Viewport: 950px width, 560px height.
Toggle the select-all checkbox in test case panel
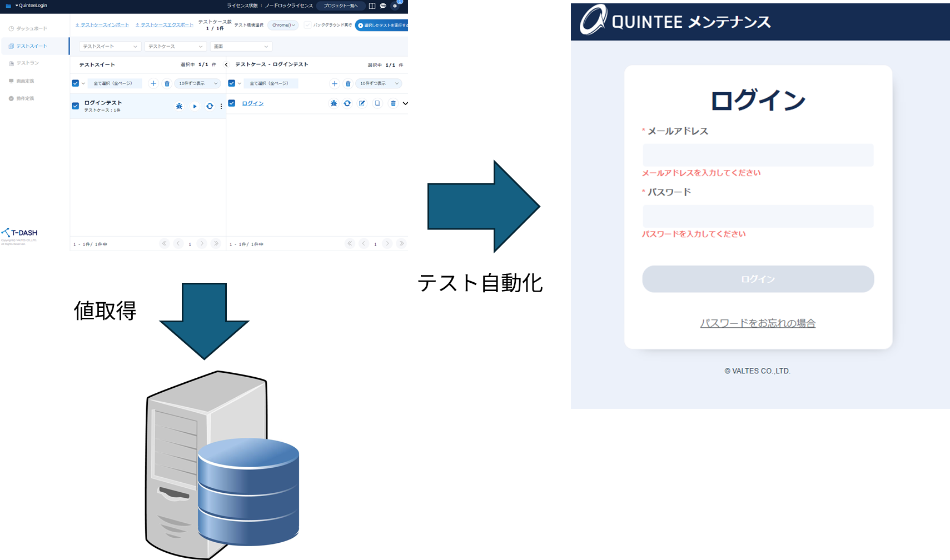point(232,83)
